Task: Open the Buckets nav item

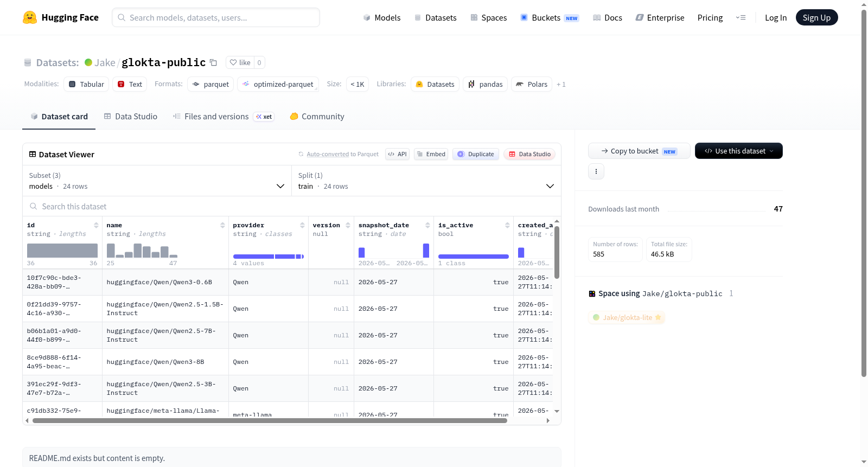Action: [x=549, y=17]
